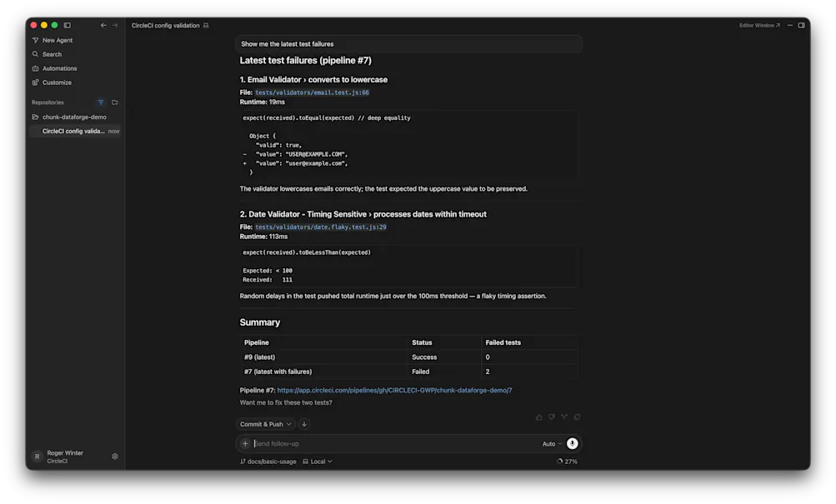The width and height of the screenshot is (836, 504).
Task: Add a repository folder
Action: (115, 102)
